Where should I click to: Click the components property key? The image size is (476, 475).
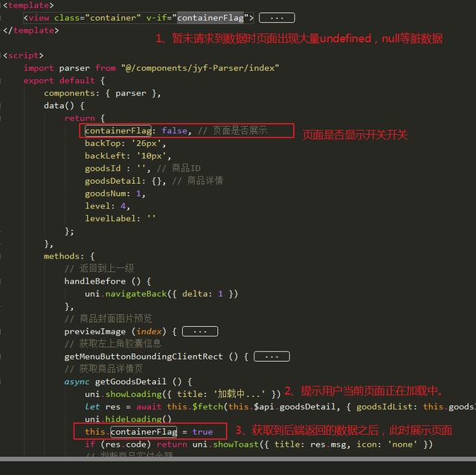[x=69, y=93]
